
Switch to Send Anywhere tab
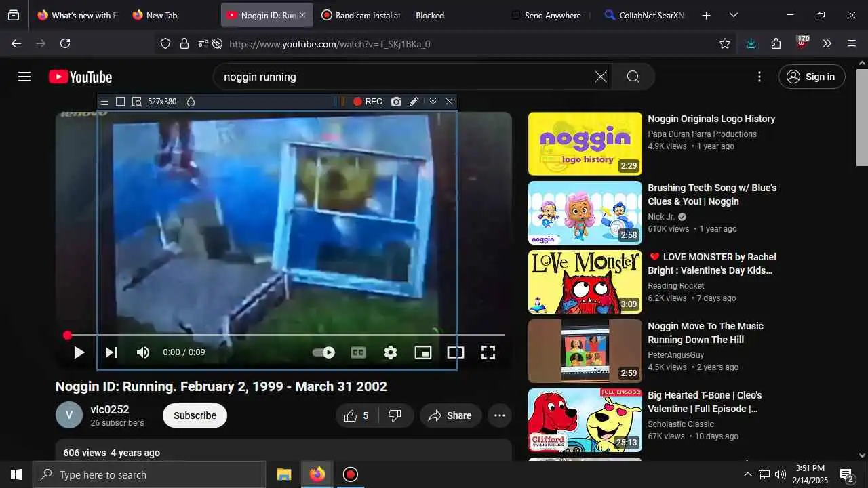click(x=551, y=15)
